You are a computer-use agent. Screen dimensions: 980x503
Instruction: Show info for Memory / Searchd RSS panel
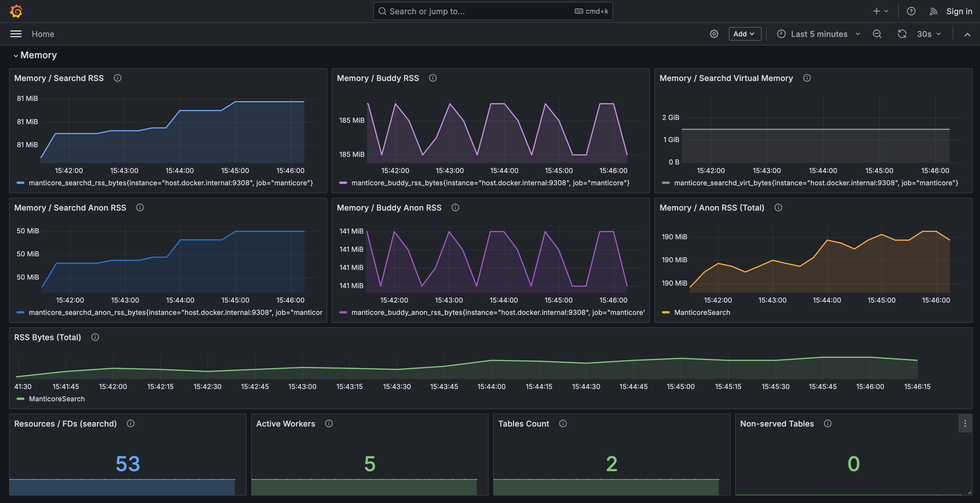pyautogui.click(x=118, y=78)
